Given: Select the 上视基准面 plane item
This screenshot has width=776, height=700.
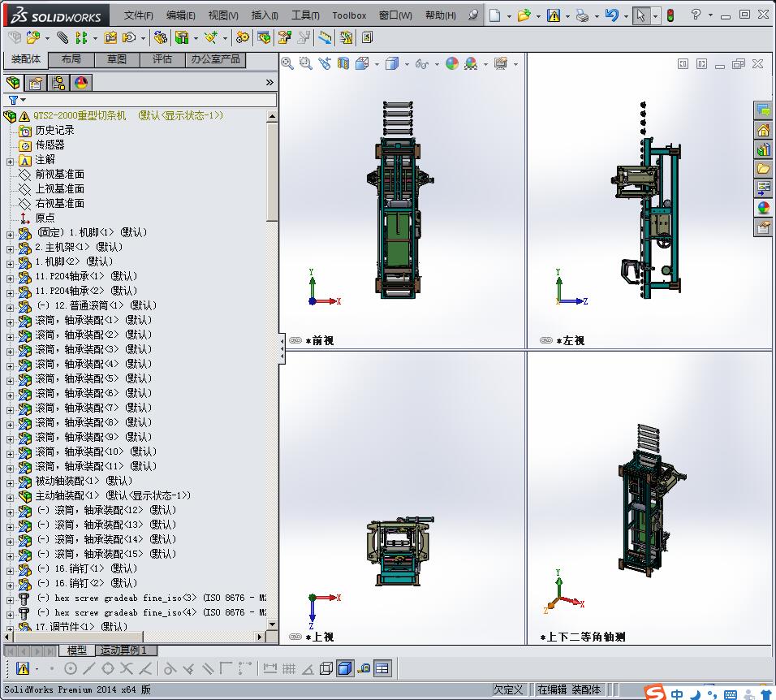Looking at the screenshot, I should (59, 188).
